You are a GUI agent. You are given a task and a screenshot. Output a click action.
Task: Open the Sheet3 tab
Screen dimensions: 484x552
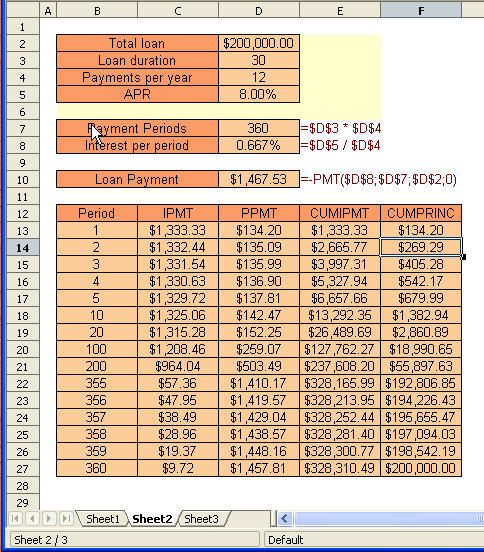[x=202, y=519]
